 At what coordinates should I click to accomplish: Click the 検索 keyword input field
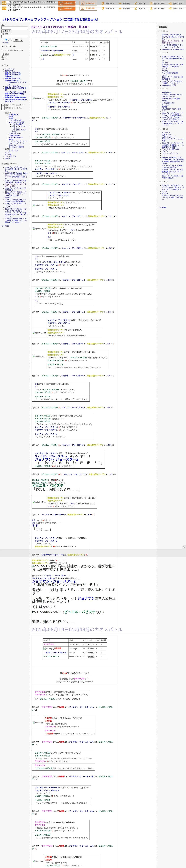click(x=14, y=28)
